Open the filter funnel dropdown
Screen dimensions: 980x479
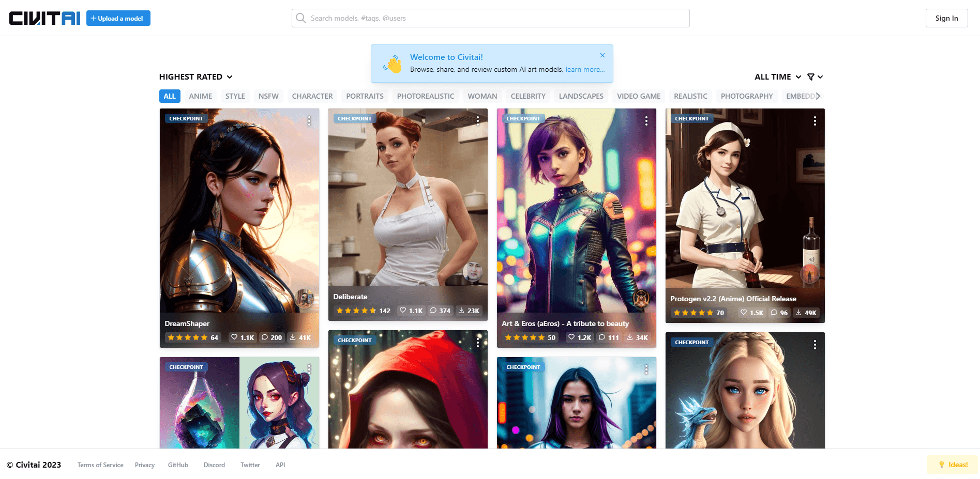pos(815,77)
